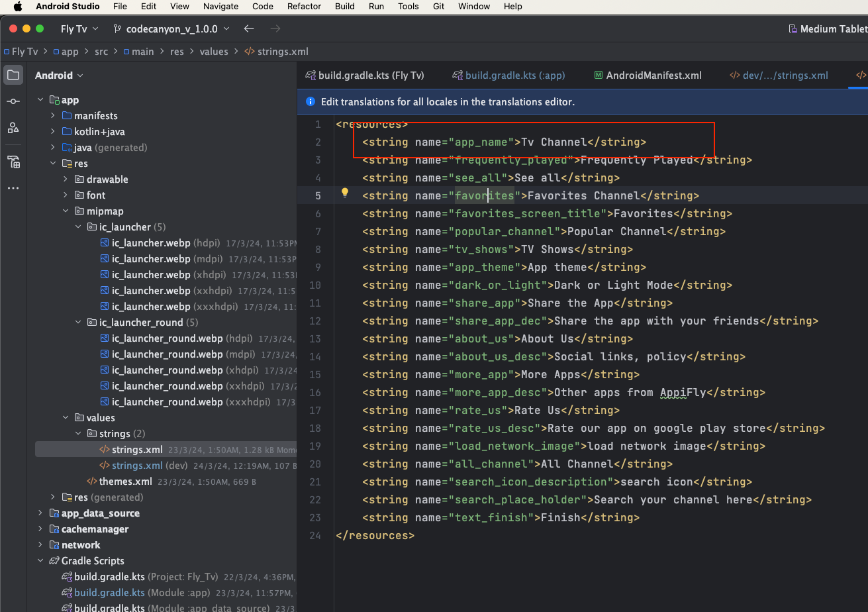The width and height of the screenshot is (868, 612).
Task: Click the Apple menu icon
Action: pos(17,7)
